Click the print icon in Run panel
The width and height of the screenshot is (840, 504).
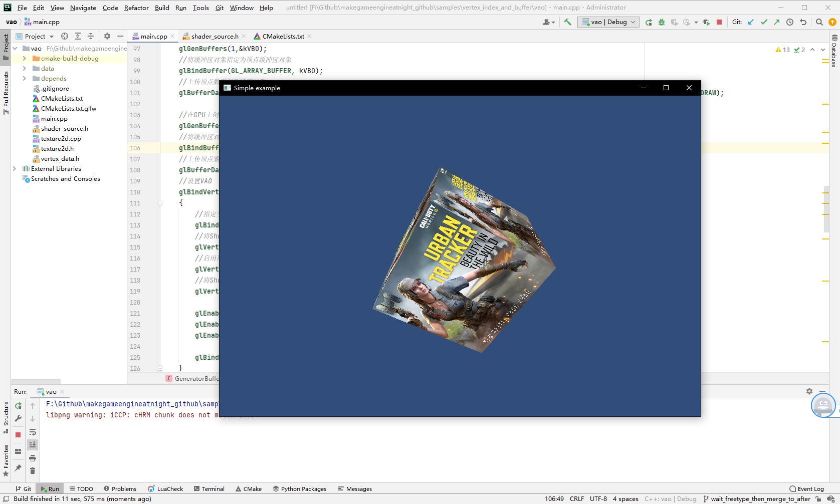(x=33, y=458)
